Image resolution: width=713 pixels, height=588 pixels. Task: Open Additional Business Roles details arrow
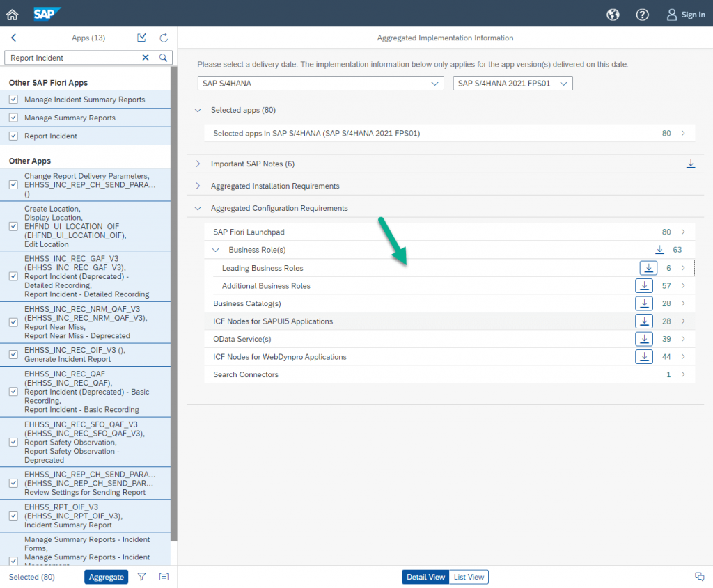[683, 286]
